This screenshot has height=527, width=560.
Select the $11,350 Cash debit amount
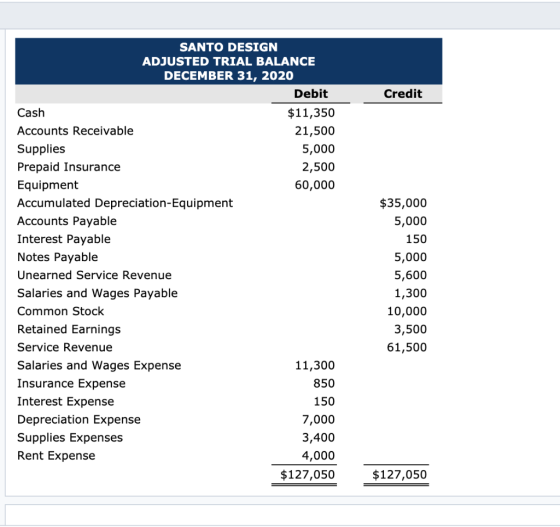(311, 113)
